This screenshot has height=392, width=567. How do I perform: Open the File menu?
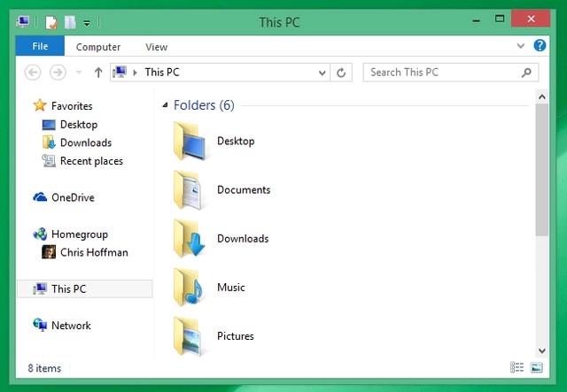click(40, 46)
